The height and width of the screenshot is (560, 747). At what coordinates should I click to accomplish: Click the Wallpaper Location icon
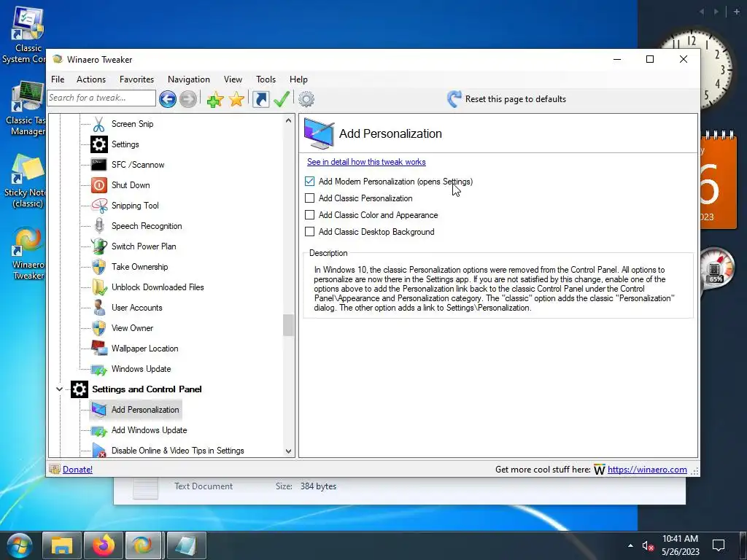pyautogui.click(x=99, y=348)
